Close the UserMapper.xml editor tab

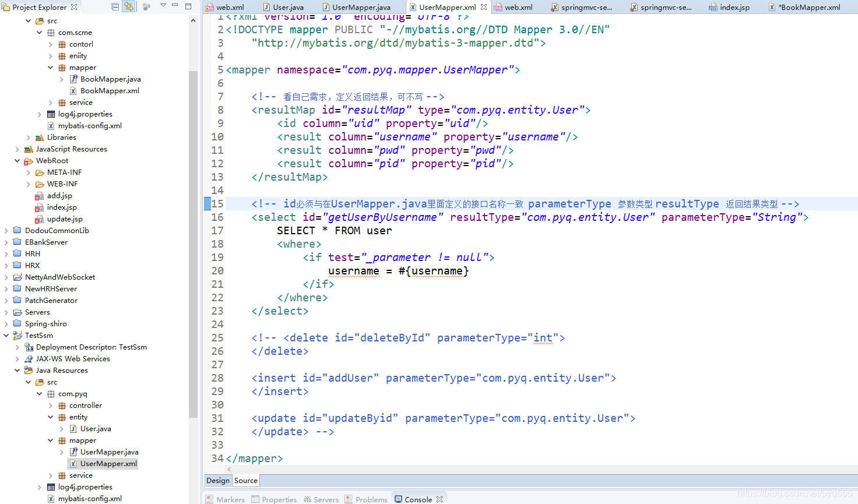pos(484,7)
